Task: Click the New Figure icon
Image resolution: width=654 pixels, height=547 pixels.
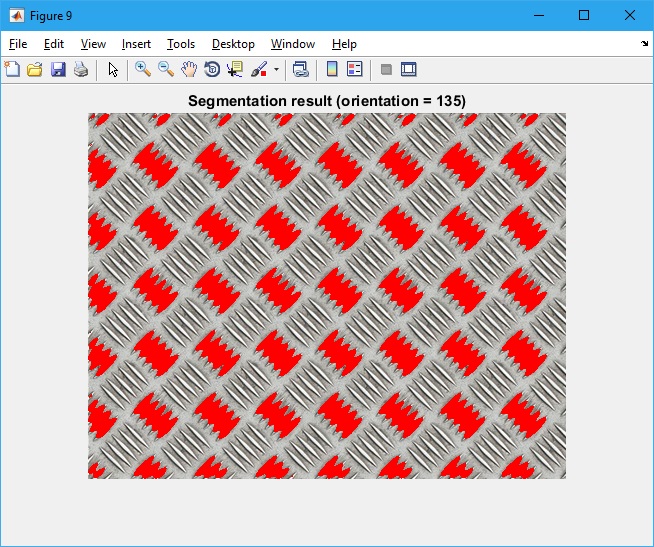Action: point(12,69)
